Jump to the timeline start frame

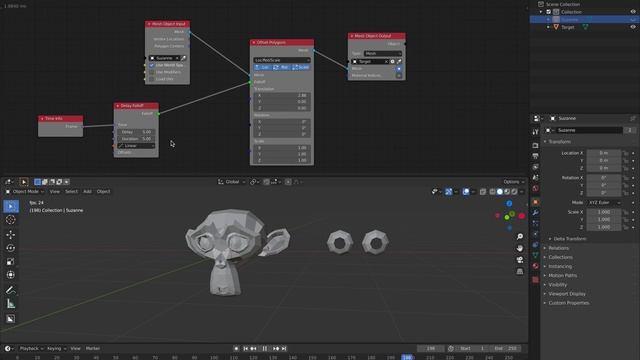coord(246,349)
